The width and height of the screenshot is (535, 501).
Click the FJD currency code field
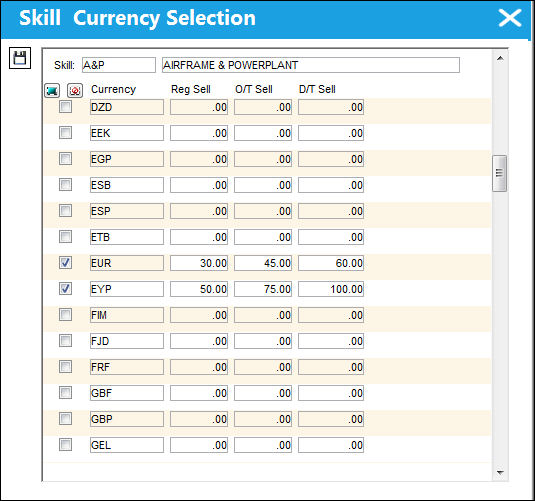coord(127,341)
